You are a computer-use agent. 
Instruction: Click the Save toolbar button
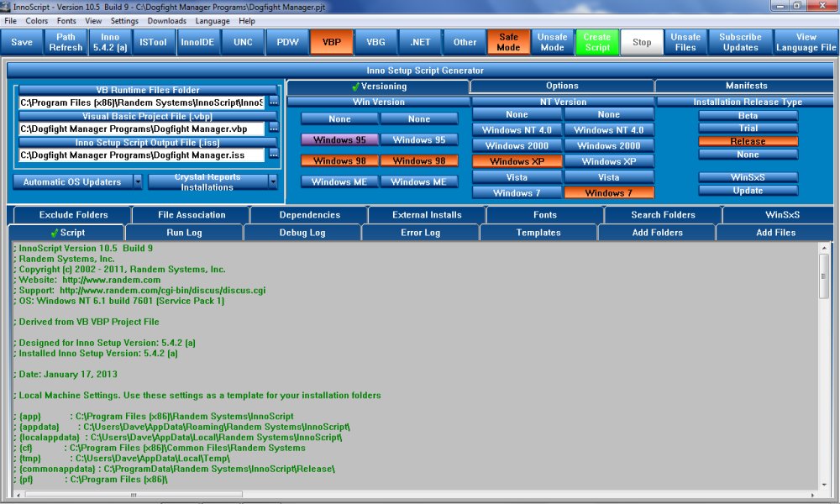(22, 42)
